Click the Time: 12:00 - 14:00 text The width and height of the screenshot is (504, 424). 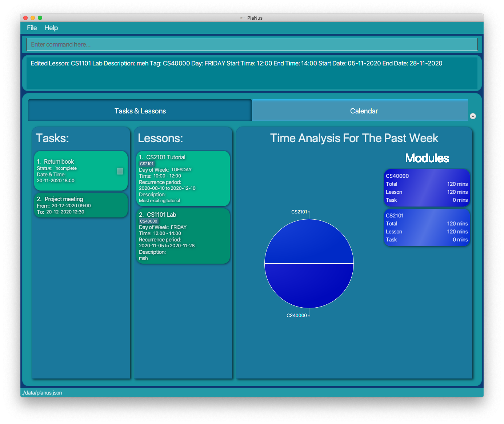(x=160, y=233)
